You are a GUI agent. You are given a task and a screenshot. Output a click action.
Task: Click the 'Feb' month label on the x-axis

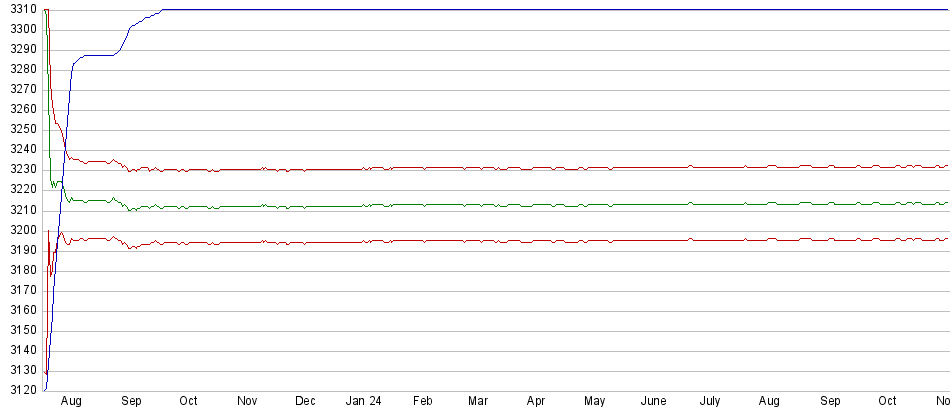423,401
